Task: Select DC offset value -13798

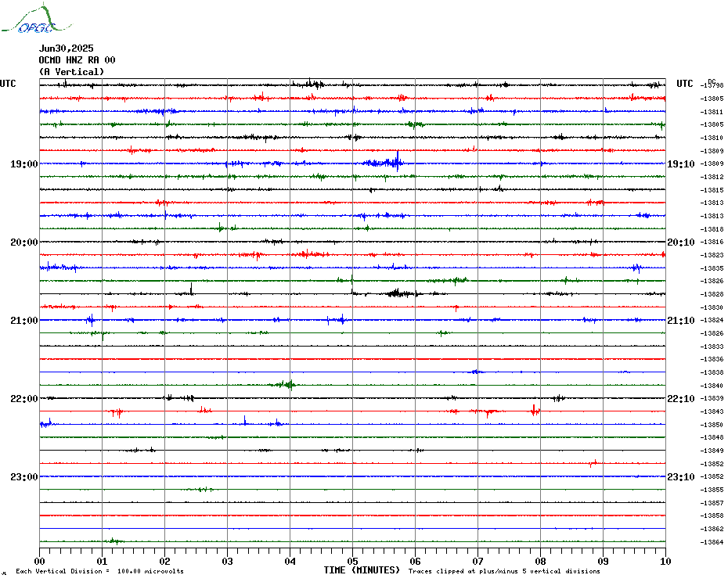Action: [712, 85]
